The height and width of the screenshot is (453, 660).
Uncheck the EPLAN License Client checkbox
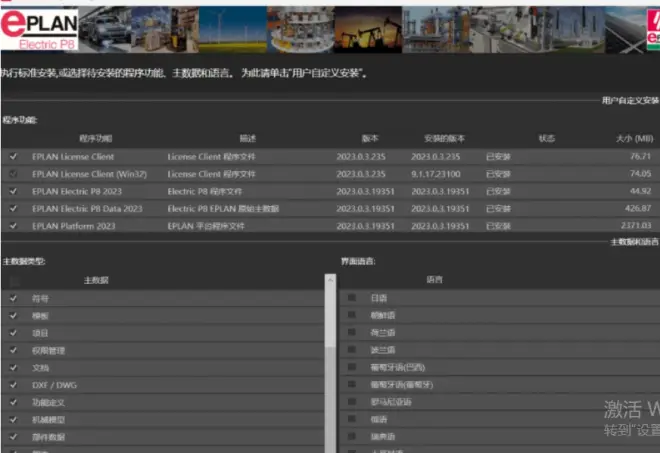pyautogui.click(x=13, y=157)
